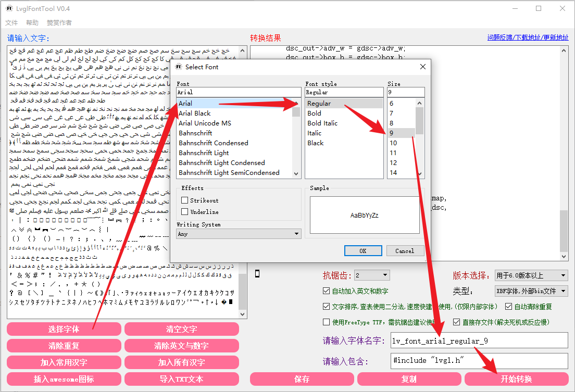Click OK in the Select Font dialog
The height and width of the screenshot is (392, 575).
363,251
